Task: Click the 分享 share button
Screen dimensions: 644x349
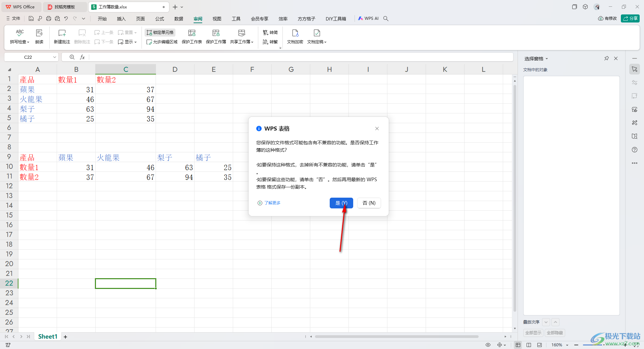Action: point(630,18)
